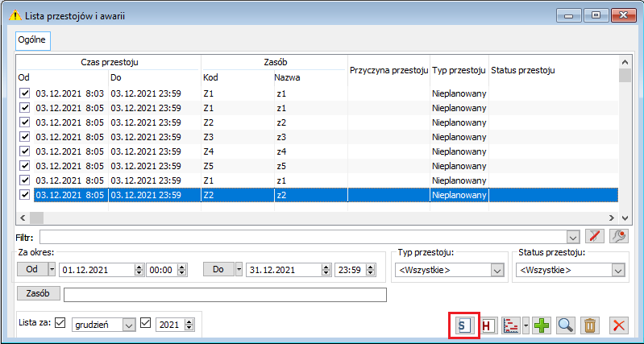This screenshot has width=644, height=344.
Task: Click the Status przestoju column header
Action: [x=553, y=70]
